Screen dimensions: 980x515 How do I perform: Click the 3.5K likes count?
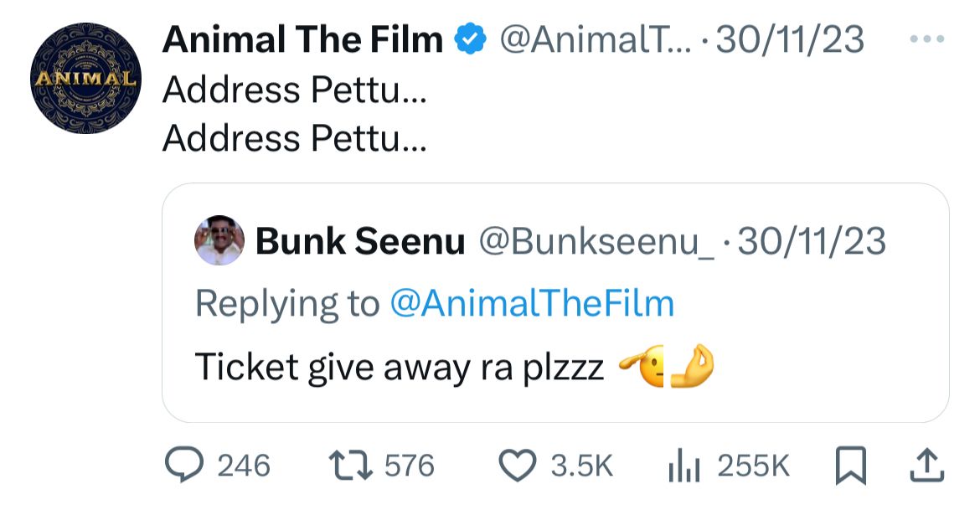(582, 466)
